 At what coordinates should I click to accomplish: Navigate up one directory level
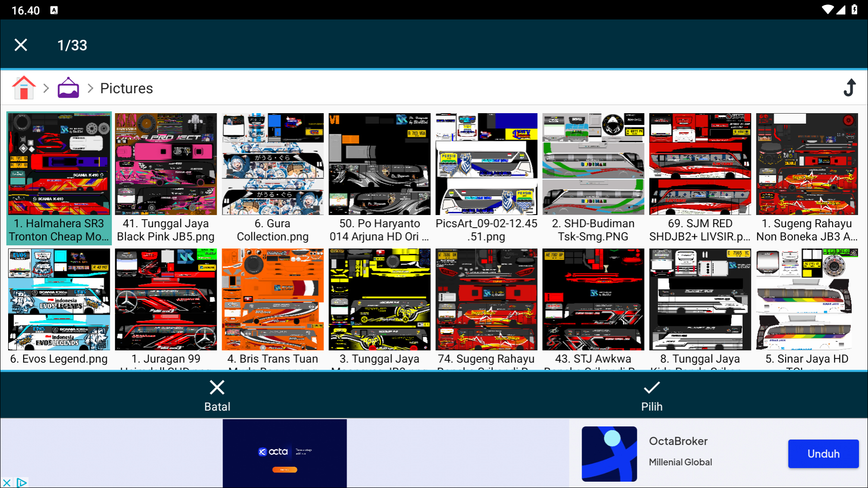(849, 88)
